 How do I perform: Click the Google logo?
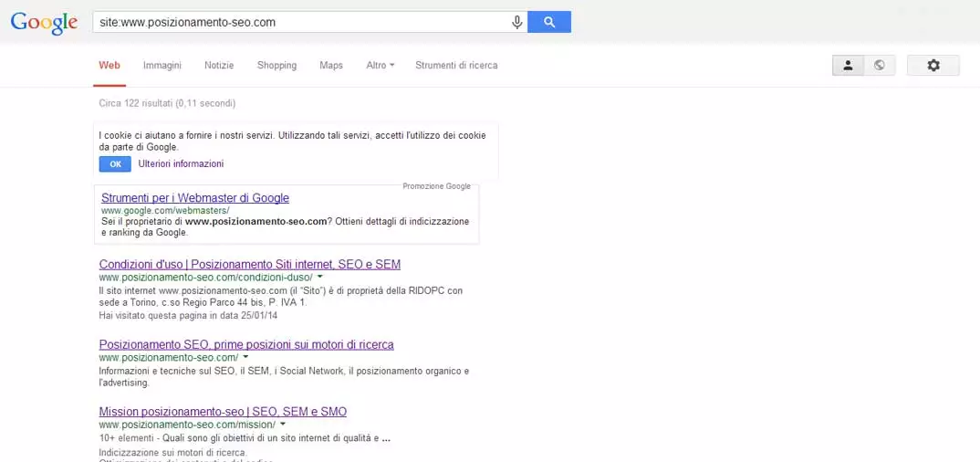pos(44,23)
